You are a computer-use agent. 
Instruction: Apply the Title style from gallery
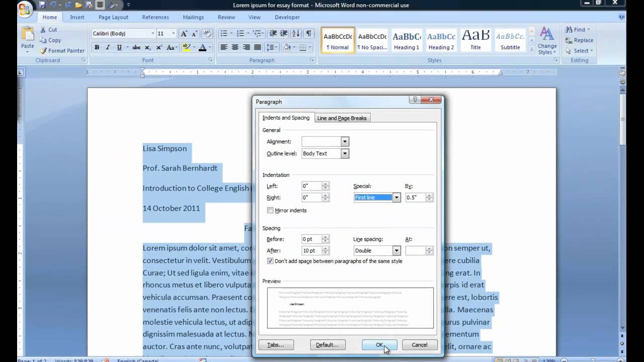(475, 41)
